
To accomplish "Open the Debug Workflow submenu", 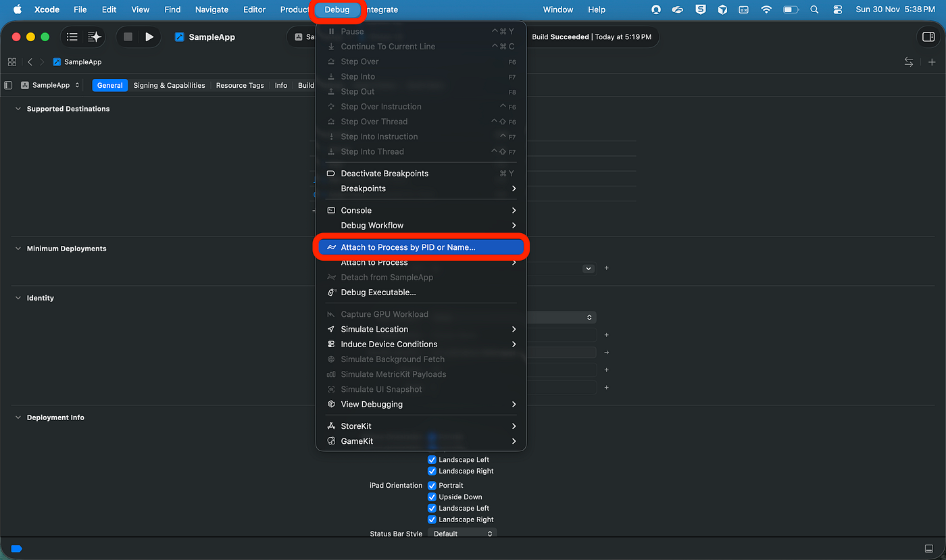I will pos(421,226).
